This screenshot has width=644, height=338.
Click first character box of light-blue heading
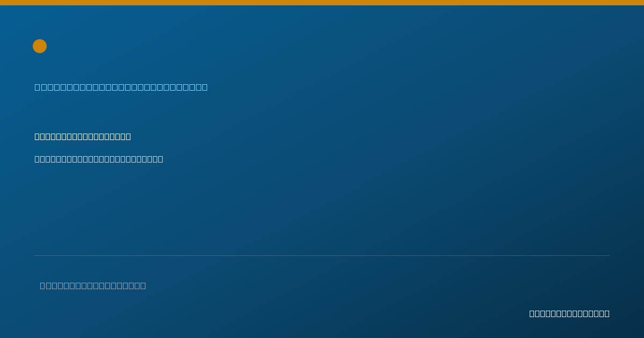tap(38, 87)
